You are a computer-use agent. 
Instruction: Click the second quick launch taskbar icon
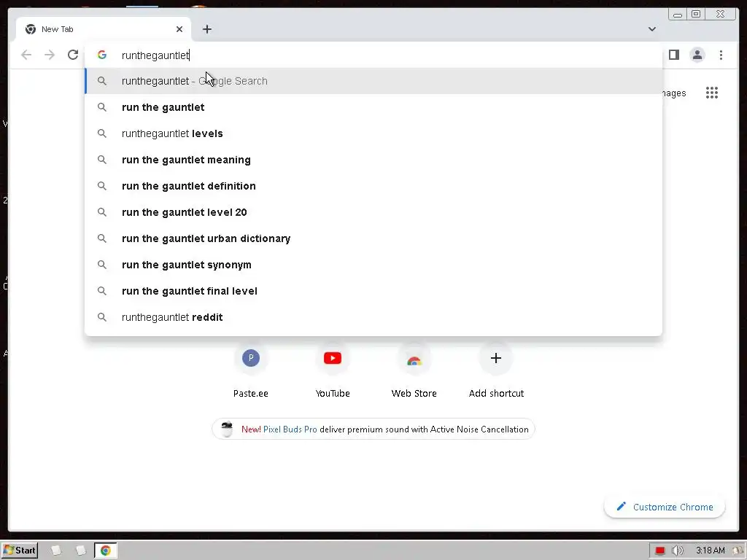(80, 551)
